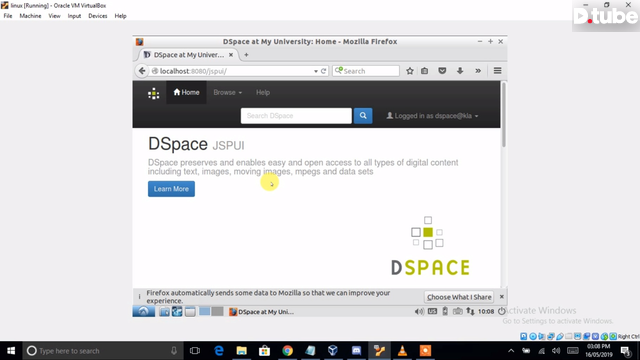This screenshot has width=640, height=360.
Task: Open VirtualBox View menu
Action: 54,16
